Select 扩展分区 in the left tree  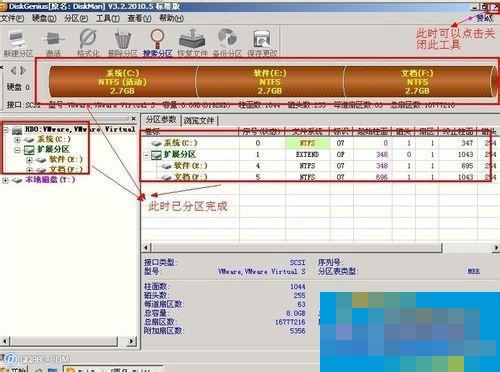coord(53,150)
